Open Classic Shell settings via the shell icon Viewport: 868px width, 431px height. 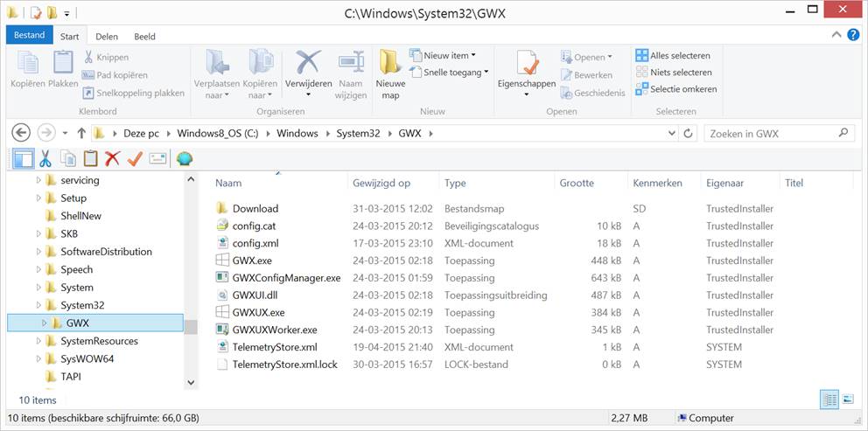(x=185, y=158)
